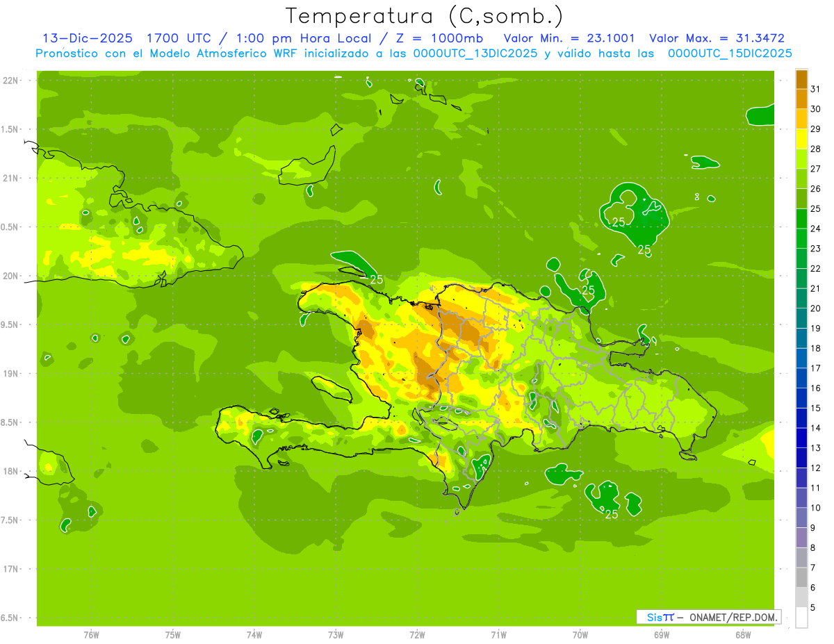
Task: Click legend value 14
Action: coord(816,428)
